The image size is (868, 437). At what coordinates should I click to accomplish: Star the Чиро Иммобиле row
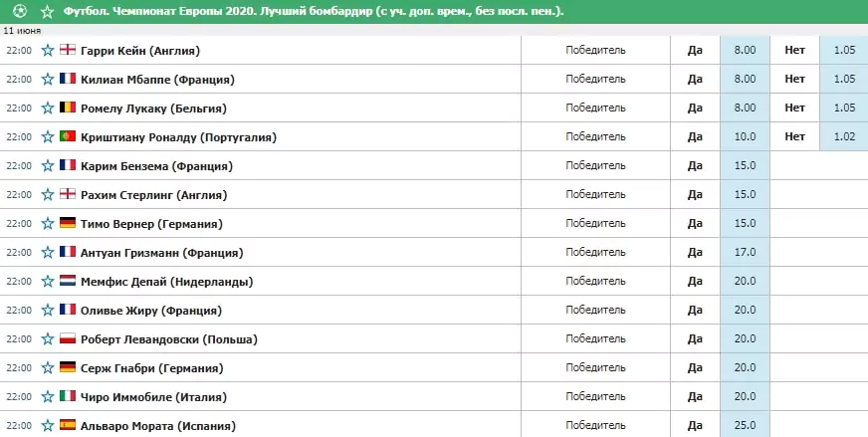[x=48, y=396]
